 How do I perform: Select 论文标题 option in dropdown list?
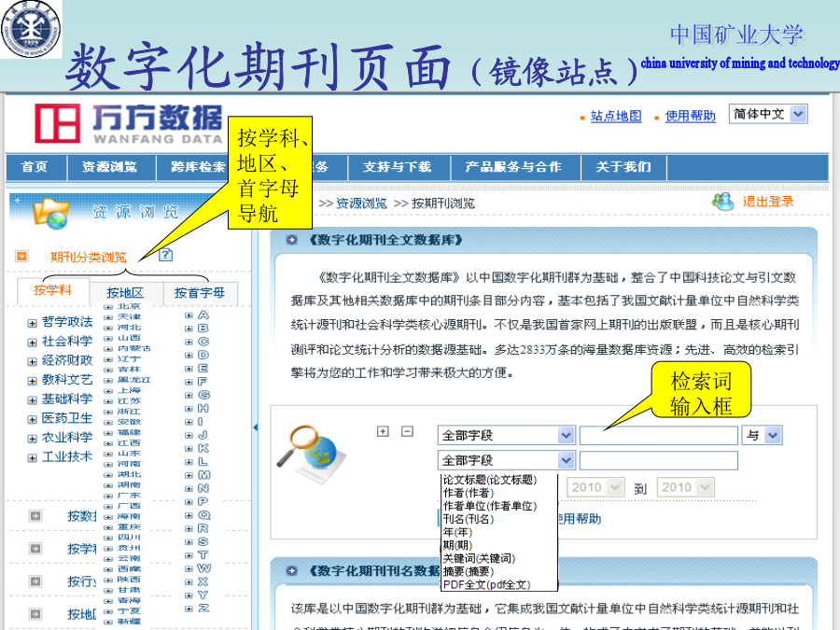pos(490,480)
